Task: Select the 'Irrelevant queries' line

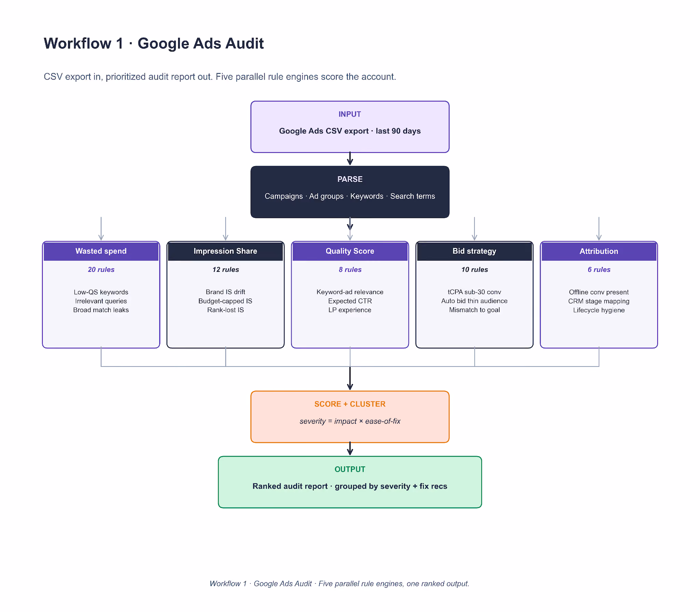Action: tap(101, 301)
